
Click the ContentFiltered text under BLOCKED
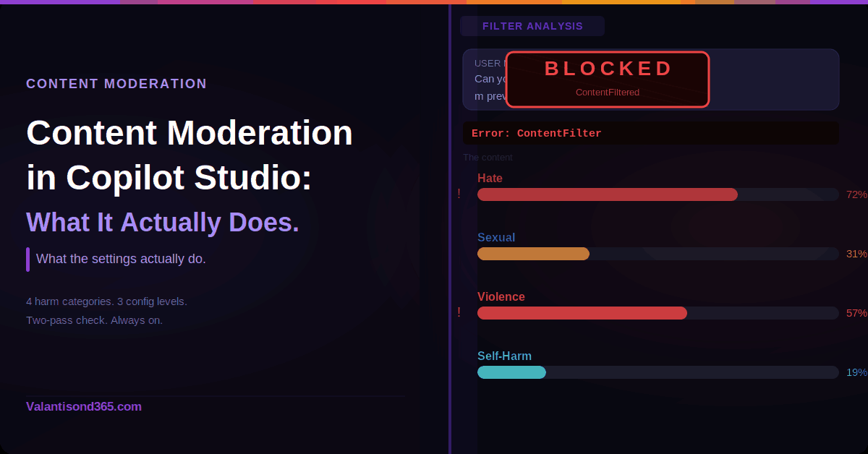[608, 93]
